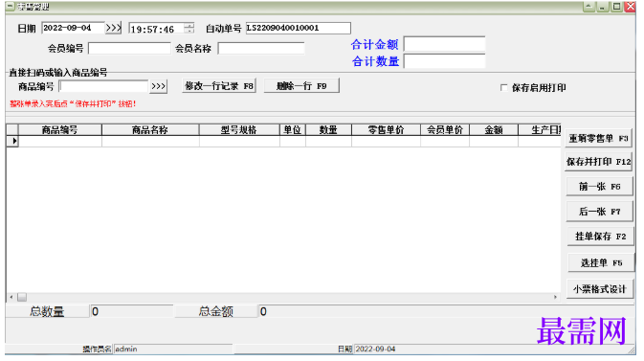
Task: Go to next receipt with 后一张 F7
Action: [599, 212]
